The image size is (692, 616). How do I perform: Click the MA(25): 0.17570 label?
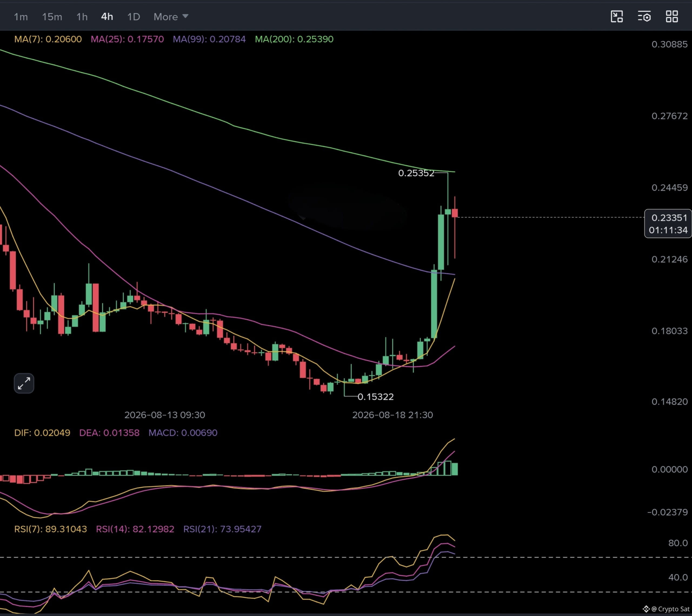pyautogui.click(x=127, y=39)
